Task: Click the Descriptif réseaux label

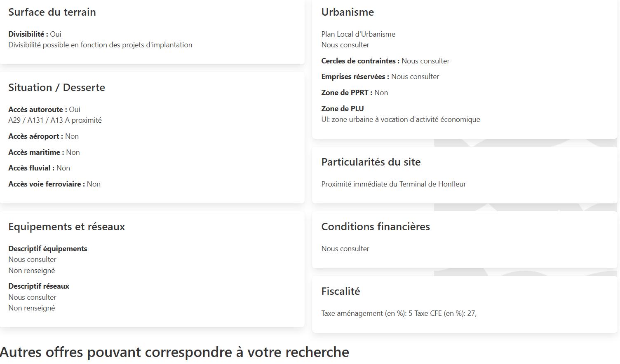Action: point(39,286)
